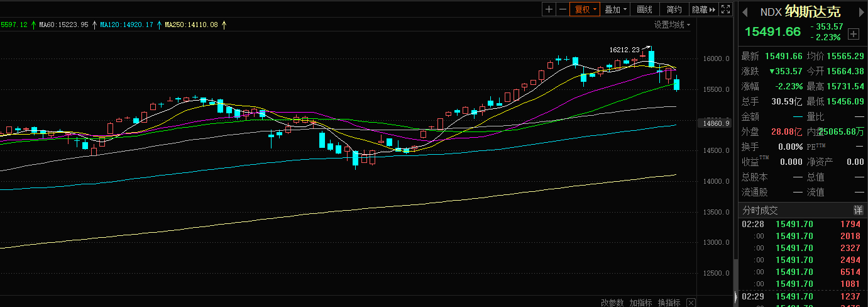Click the 16000.0 price axis label
Image resolution: width=868 pixels, height=307 pixels.
(x=716, y=59)
